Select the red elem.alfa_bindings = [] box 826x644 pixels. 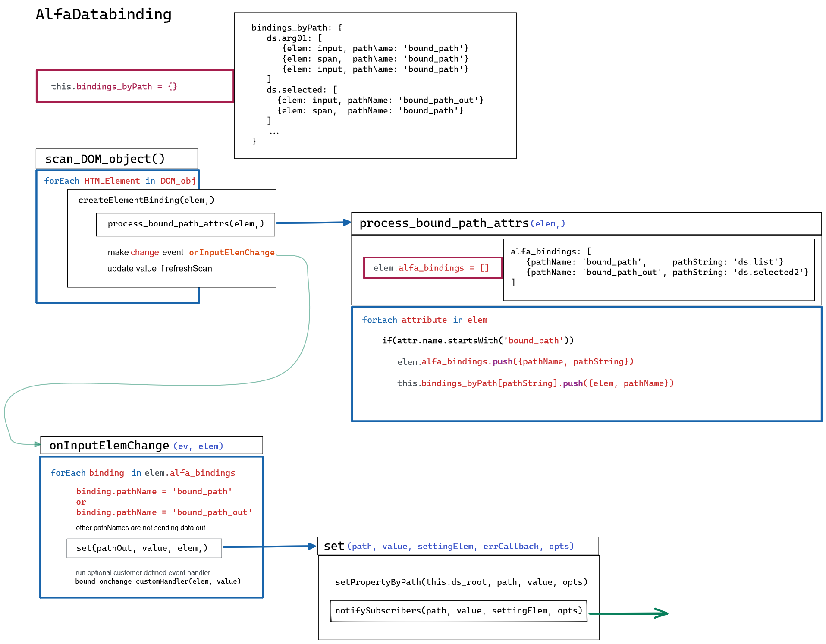433,268
